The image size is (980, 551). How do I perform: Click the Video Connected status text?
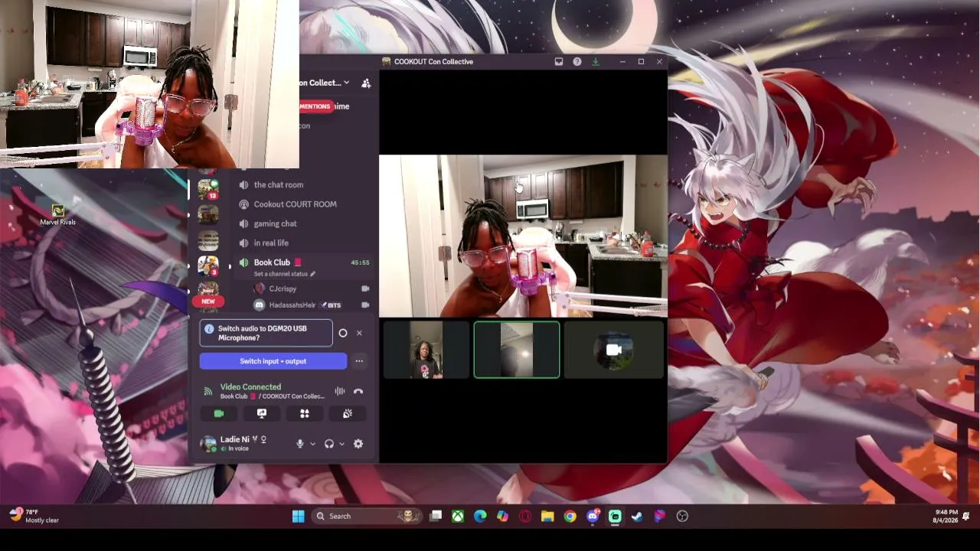pos(250,387)
